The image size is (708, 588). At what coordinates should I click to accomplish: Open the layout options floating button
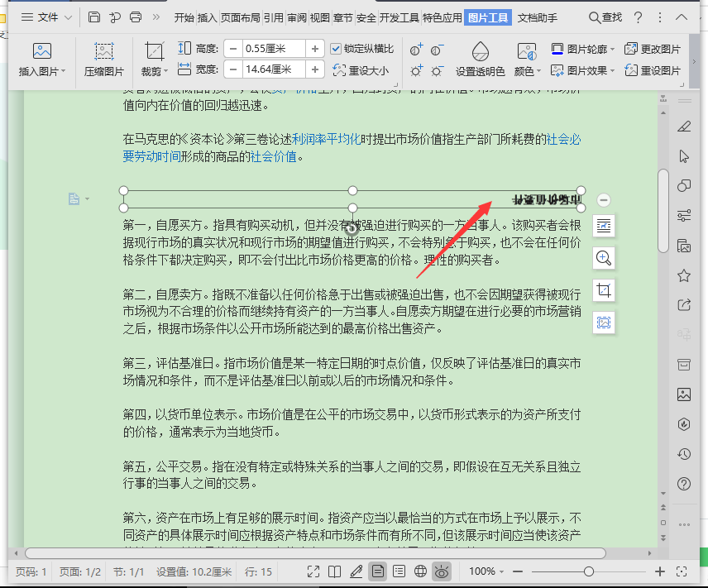click(604, 225)
